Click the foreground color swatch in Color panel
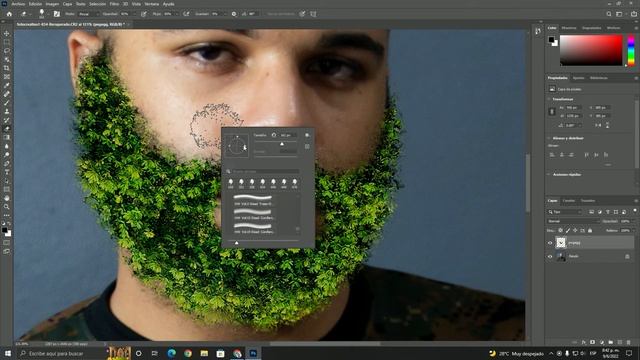The width and height of the screenshot is (640, 360). (x=551, y=39)
